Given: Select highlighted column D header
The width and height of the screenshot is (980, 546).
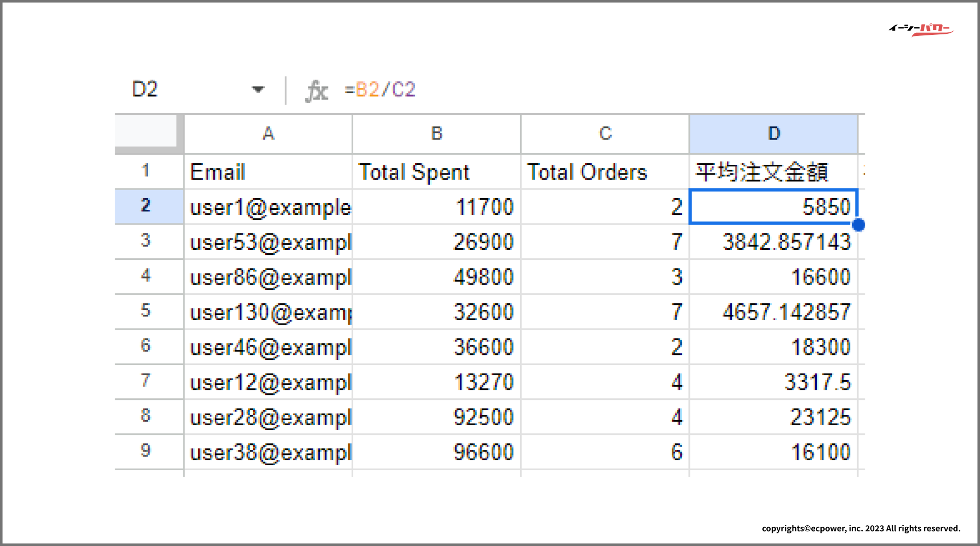Looking at the screenshot, I should (773, 134).
